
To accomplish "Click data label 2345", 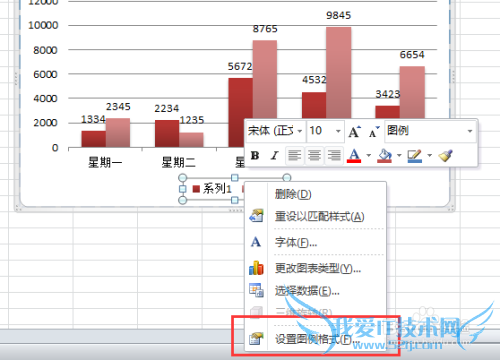I will (118, 107).
